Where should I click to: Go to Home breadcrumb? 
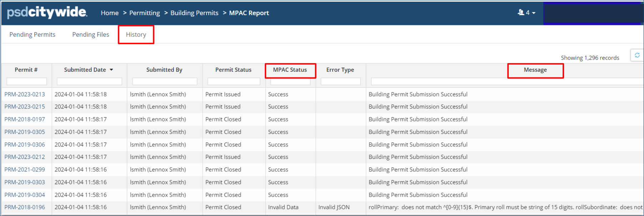(x=110, y=13)
